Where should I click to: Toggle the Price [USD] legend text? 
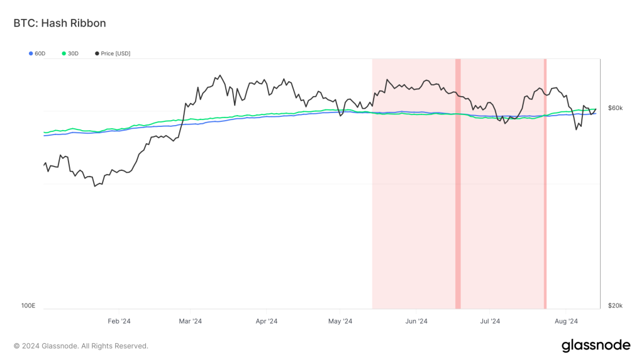(115, 54)
